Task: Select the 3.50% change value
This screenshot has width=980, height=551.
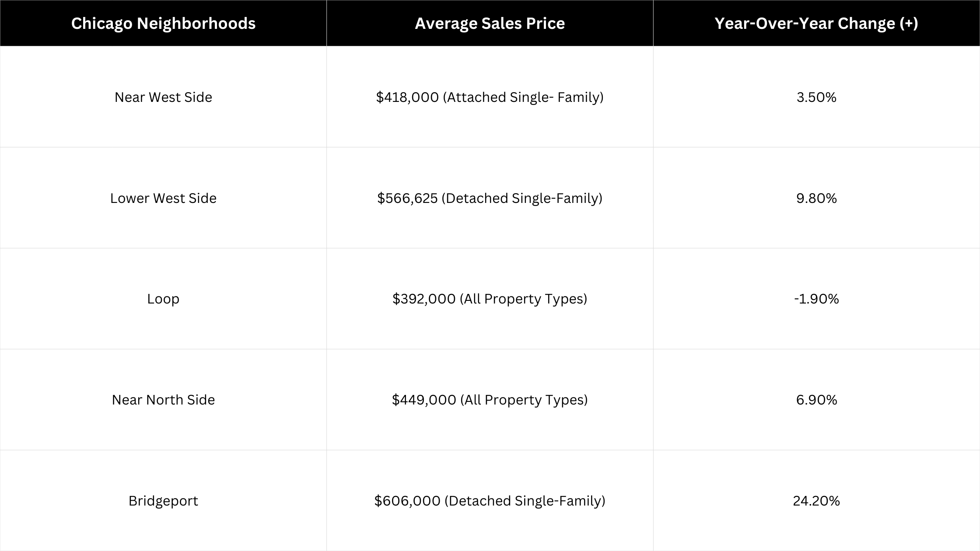Action: point(816,97)
